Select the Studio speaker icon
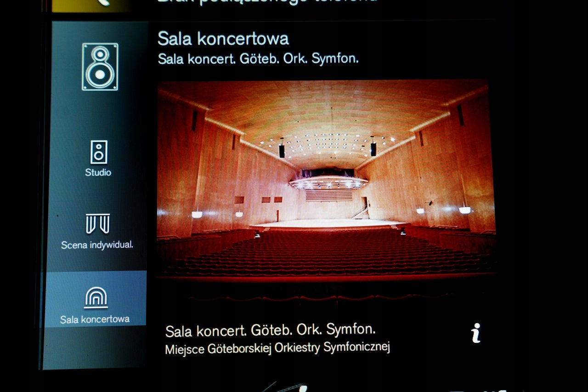Viewport: 588px width, 392px height. pos(99,152)
